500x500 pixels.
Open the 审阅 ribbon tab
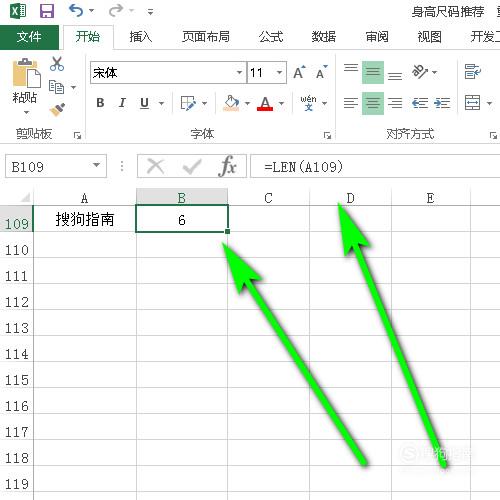377,37
